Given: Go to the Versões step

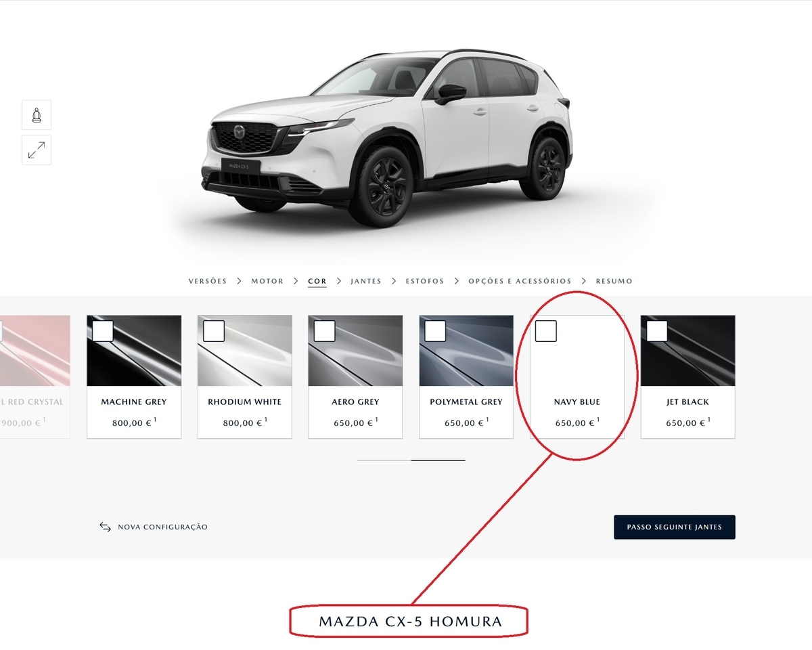Looking at the screenshot, I should 208,281.
